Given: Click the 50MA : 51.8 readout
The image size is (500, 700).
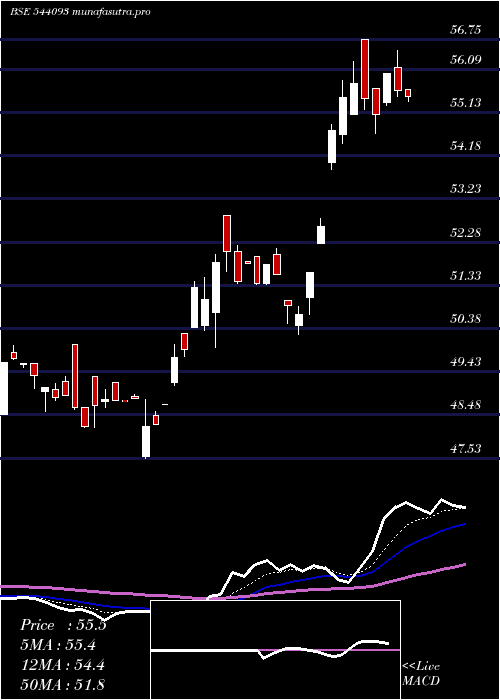Looking at the screenshot, I should (x=63, y=684).
